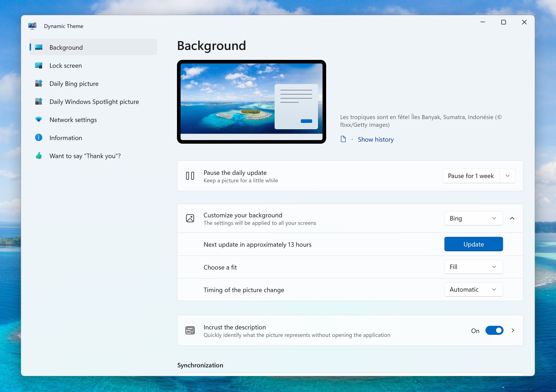This screenshot has width=556, height=392.
Task: Click the Update button
Action: tap(474, 244)
